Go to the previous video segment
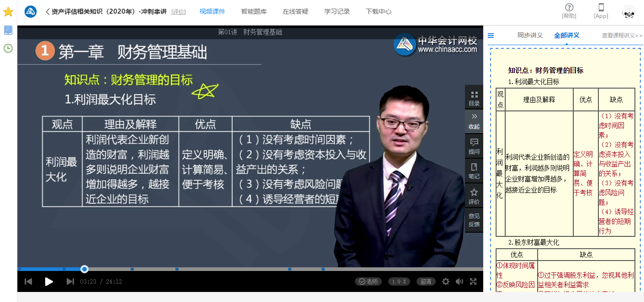 tap(28, 281)
